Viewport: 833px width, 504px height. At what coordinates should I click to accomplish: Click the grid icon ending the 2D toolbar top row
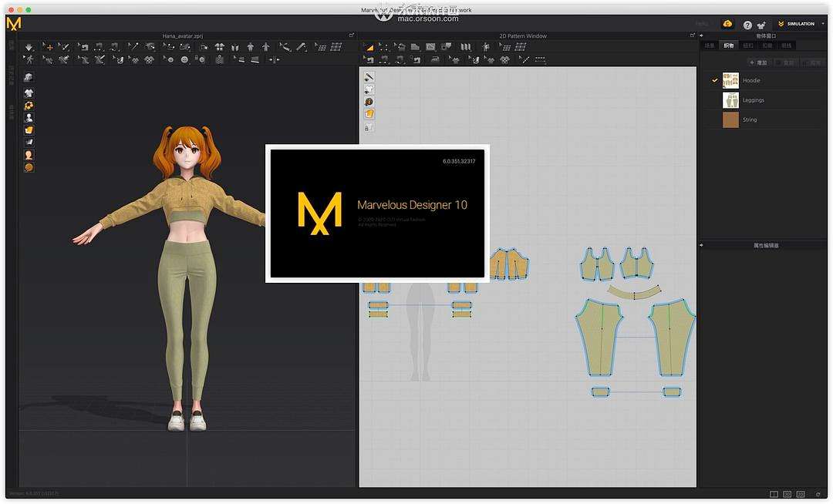520,47
